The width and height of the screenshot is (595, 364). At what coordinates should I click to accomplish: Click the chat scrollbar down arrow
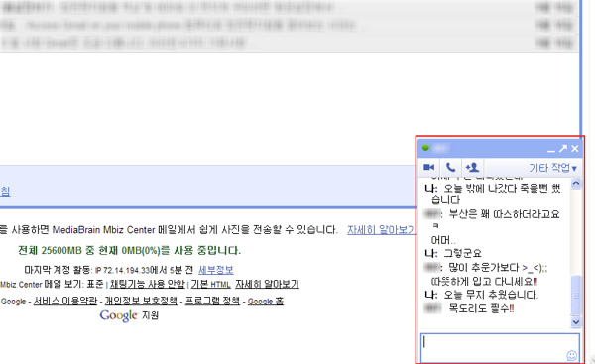pyautogui.click(x=576, y=322)
